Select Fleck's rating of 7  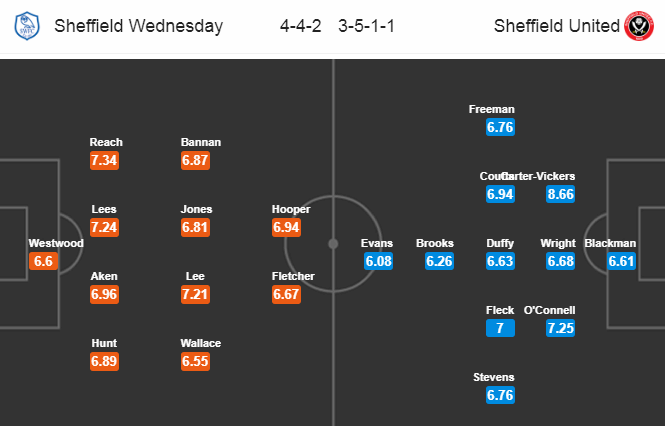(x=500, y=328)
